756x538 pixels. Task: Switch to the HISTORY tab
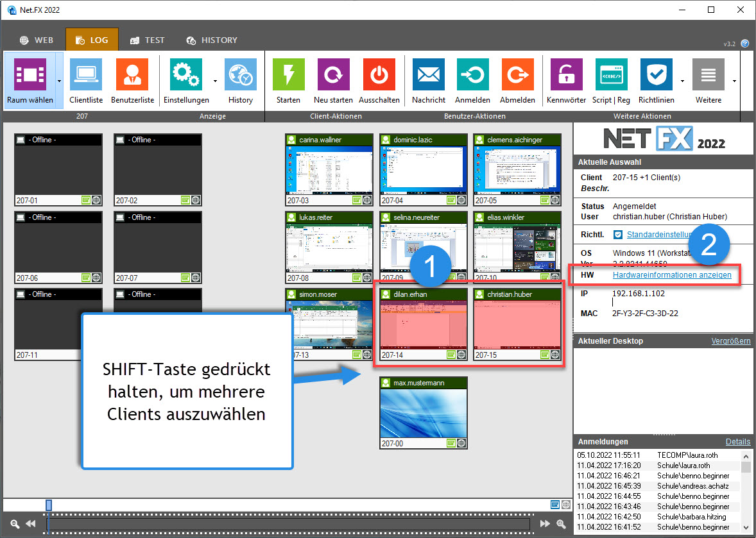[212, 40]
